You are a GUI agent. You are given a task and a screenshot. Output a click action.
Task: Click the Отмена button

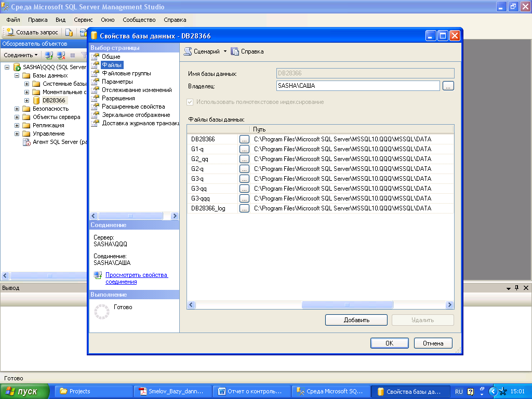[433, 343]
